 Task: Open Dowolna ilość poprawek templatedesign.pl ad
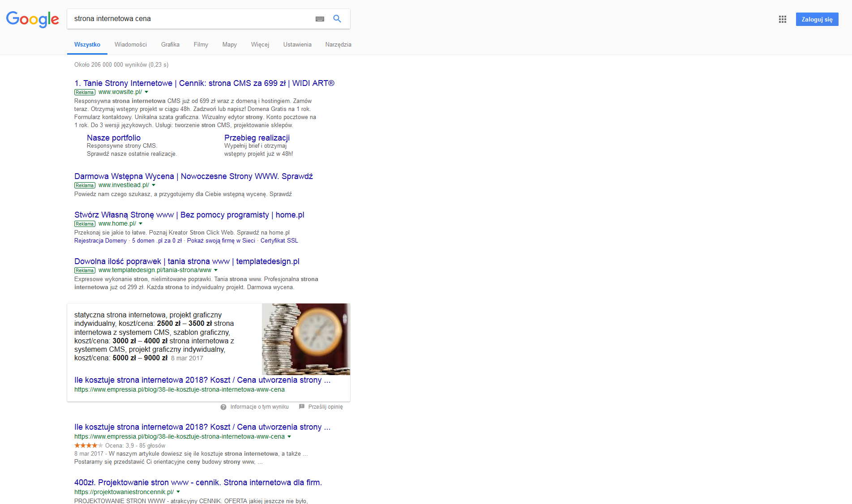(x=187, y=261)
